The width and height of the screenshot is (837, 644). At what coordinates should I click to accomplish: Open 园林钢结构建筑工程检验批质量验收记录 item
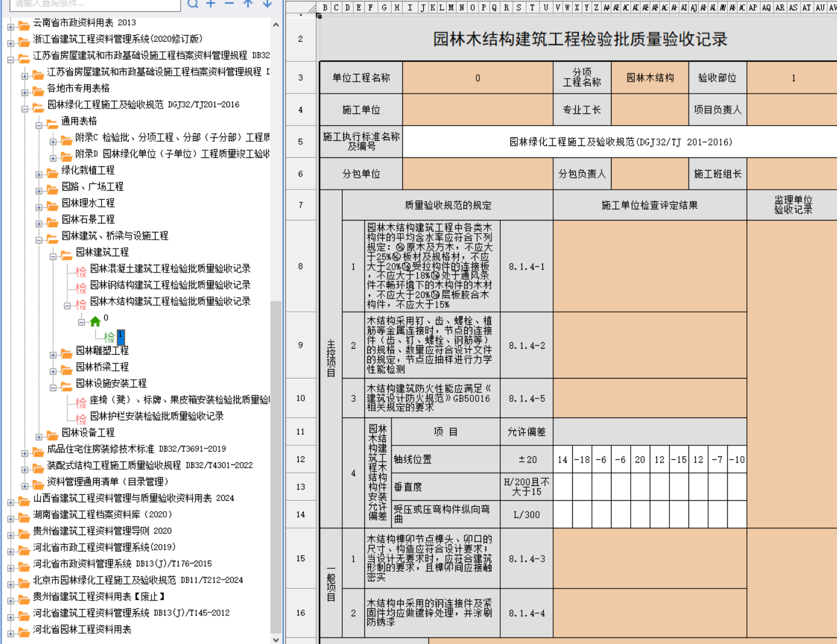[170, 285]
